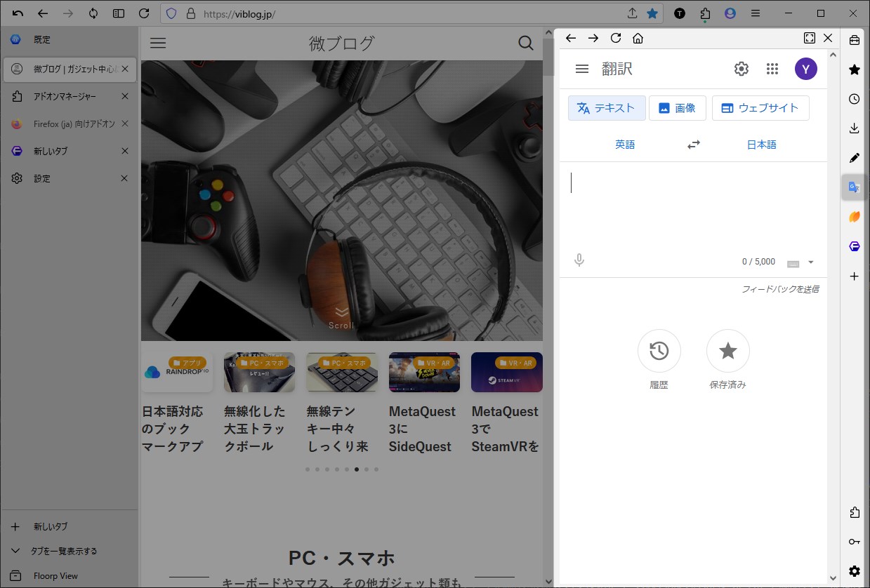This screenshot has width=870, height=588.
Task: Switch to the 画像 tab in Translate
Action: (677, 107)
